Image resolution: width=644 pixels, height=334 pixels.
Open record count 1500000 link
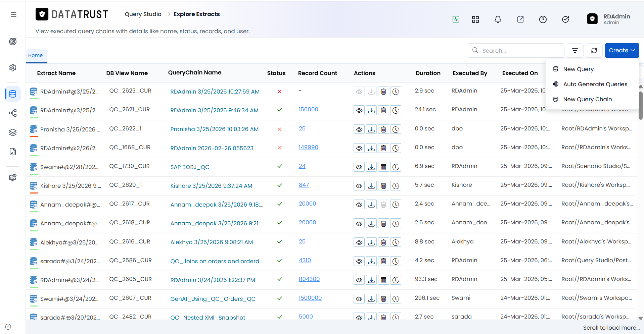click(310, 298)
